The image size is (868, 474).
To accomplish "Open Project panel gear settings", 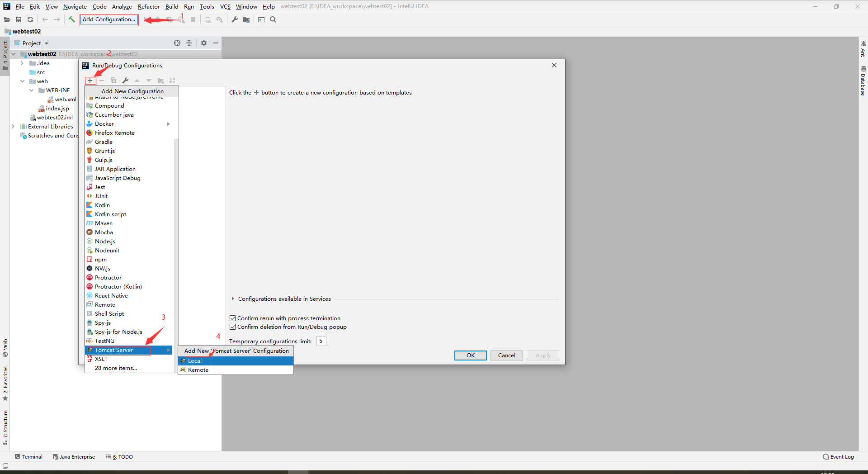I will 204,43.
